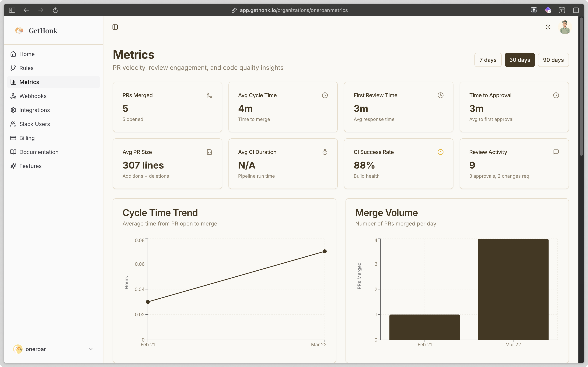Toggle the browser sidebar icon
The width and height of the screenshot is (588, 367).
[12, 10]
